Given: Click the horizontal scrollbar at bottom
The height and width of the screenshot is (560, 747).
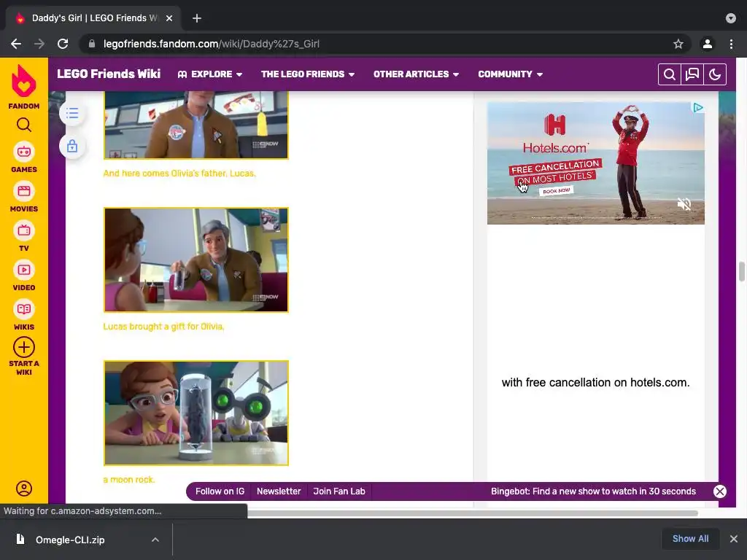Looking at the screenshot, I should [473, 513].
